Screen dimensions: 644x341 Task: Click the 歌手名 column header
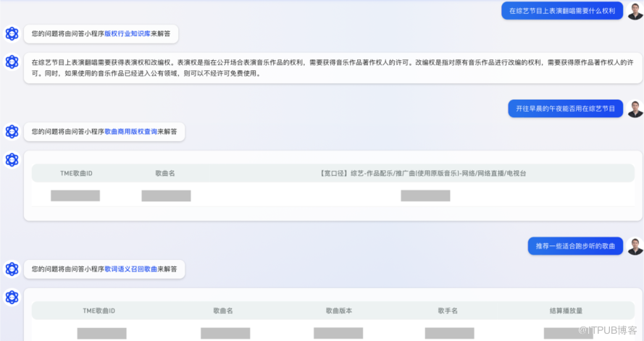click(x=448, y=311)
